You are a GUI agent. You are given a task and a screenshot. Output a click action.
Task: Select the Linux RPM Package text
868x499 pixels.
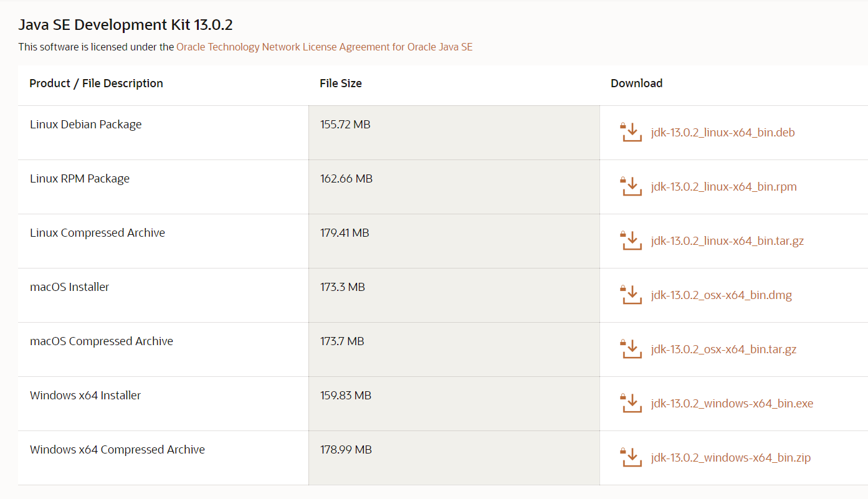pos(80,179)
